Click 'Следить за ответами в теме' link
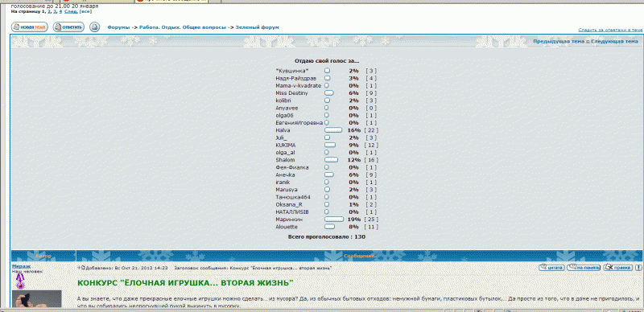Image resolution: width=644 pixels, height=312 pixels. coord(610,30)
